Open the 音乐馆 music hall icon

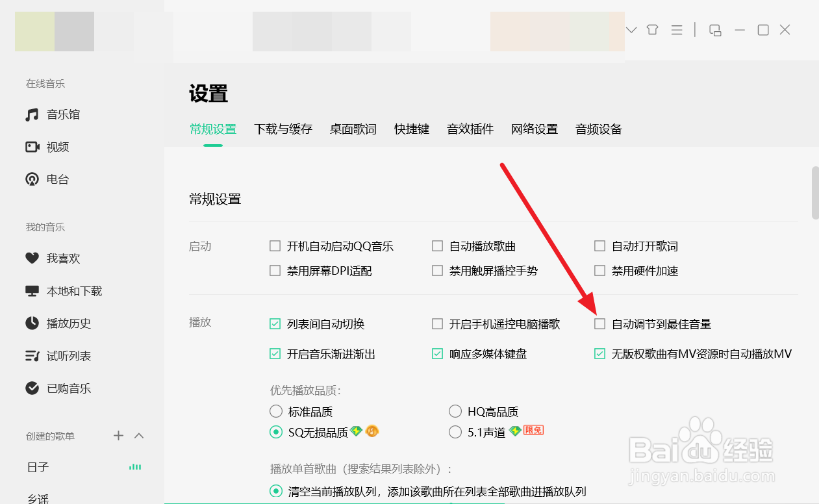(32, 115)
